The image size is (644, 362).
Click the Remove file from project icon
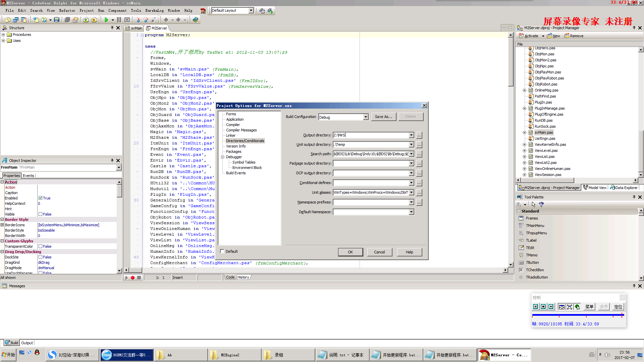pyautogui.click(x=94, y=20)
